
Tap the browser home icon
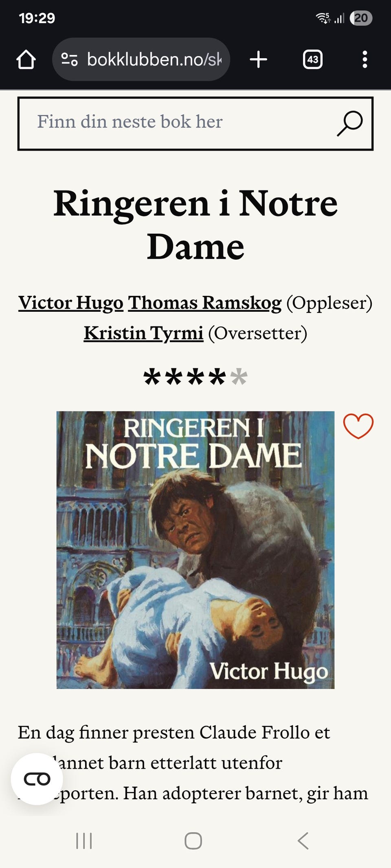(26, 59)
